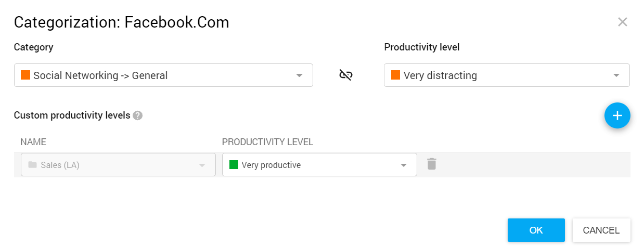Click the folder icon beside Sales (LA)

click(32, 165)
